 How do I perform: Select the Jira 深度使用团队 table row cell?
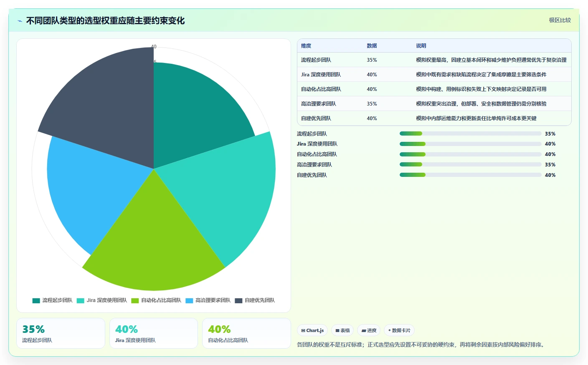(321, 75)
